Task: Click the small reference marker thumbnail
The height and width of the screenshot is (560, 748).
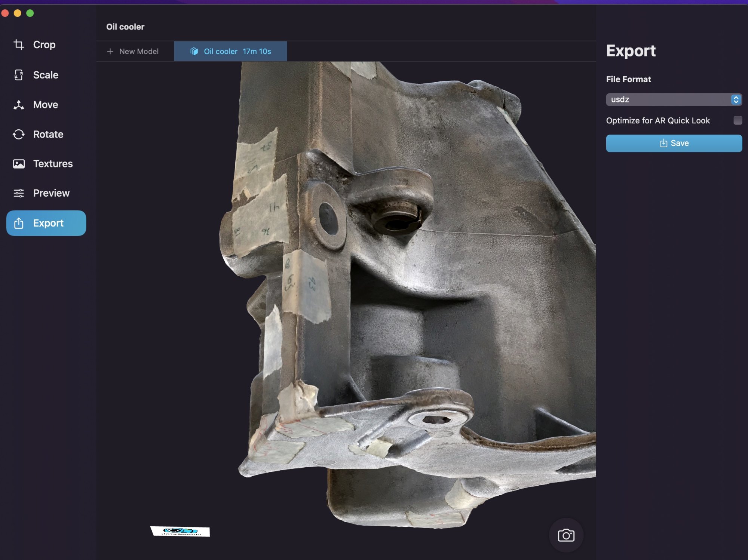Action: pyautogui.click(x=181, y=531)
